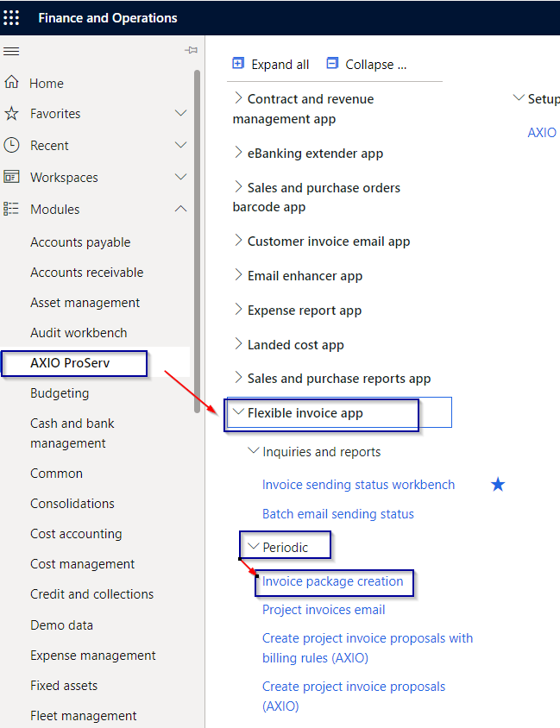
Task: Click the hamburger navigation pane icon
Action: pyautogui.click(x=11, y=51)
